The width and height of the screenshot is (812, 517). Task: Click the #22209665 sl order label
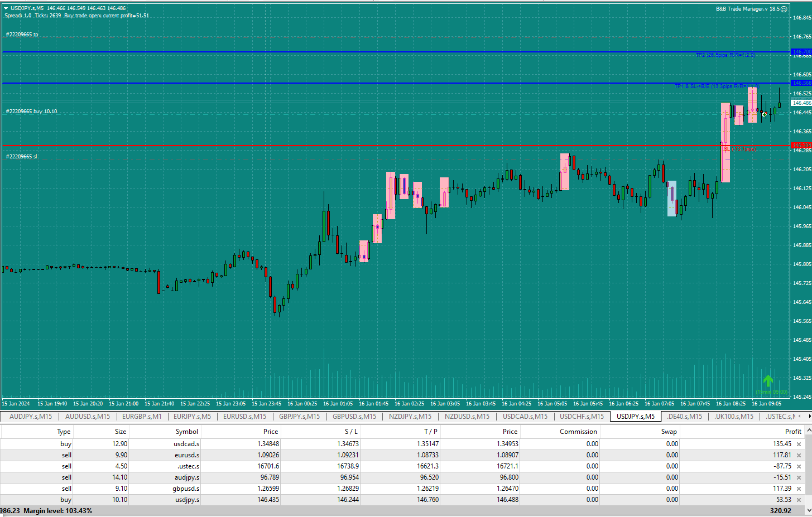point(21,157)
